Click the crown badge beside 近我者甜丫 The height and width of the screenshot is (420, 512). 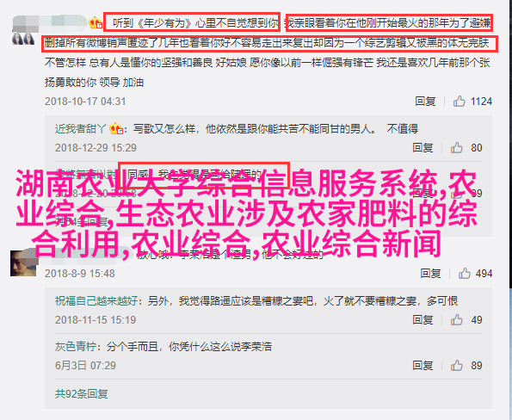(116, 128)
